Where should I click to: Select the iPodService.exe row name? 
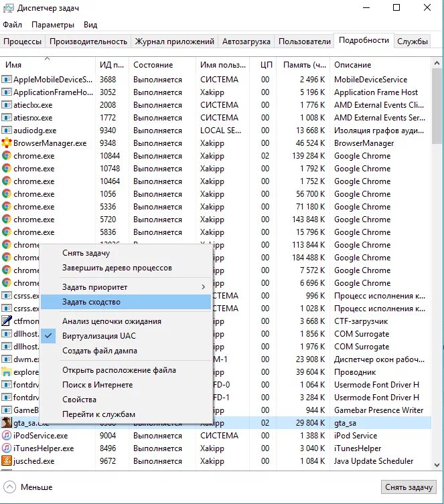point(40,436)
